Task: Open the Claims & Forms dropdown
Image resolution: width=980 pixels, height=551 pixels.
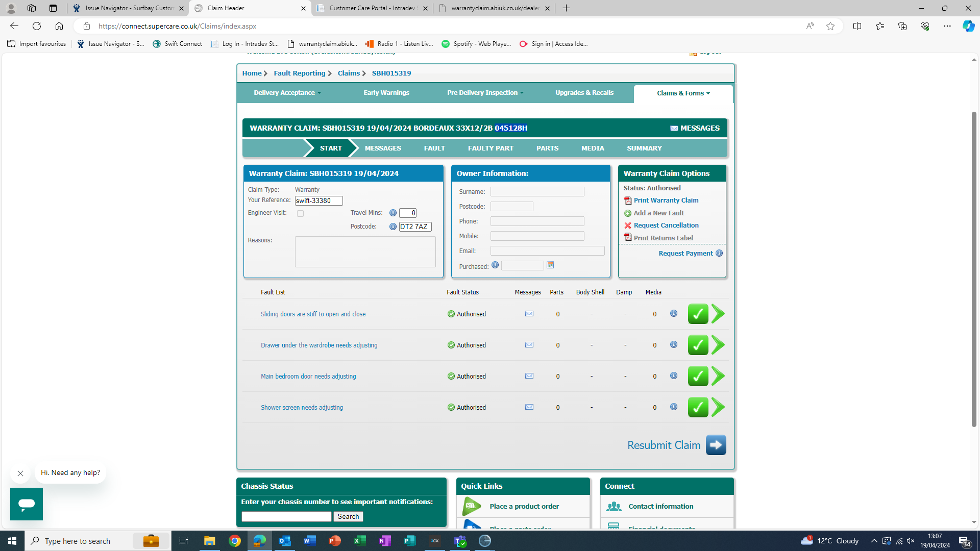Action: coord(683,93)
